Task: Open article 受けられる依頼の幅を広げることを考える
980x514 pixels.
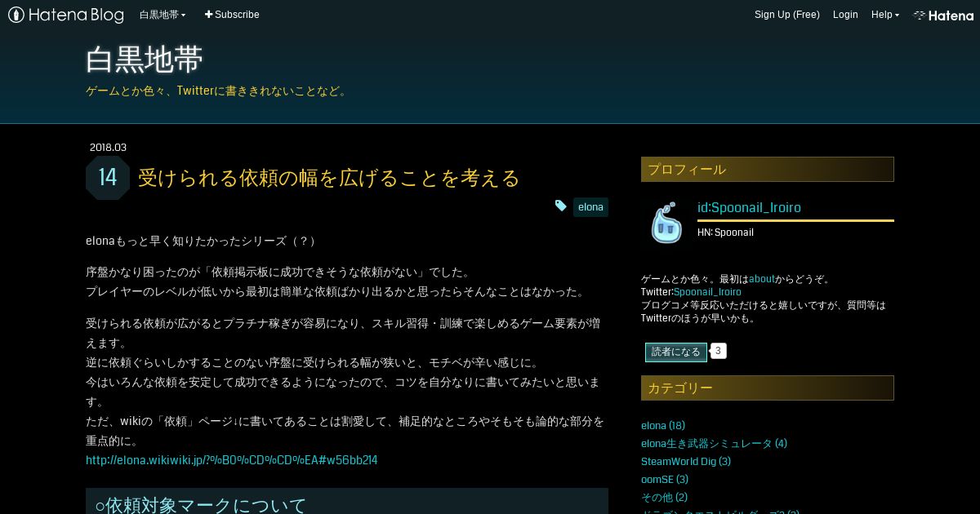Action: pyautogui.click(x=329, y=178)
